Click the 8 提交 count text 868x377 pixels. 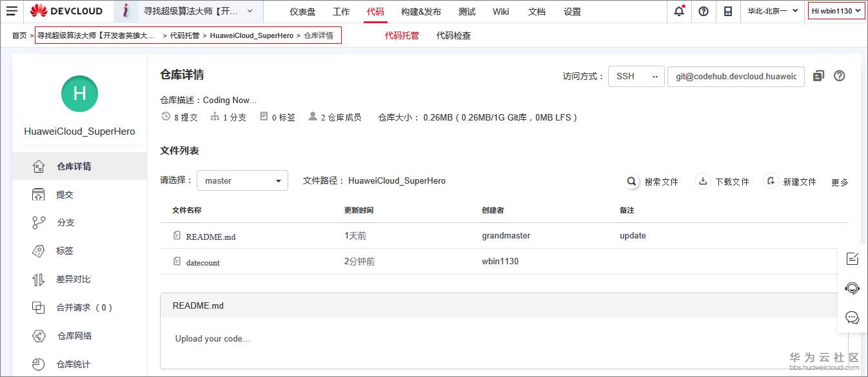[x=186, y=118]
